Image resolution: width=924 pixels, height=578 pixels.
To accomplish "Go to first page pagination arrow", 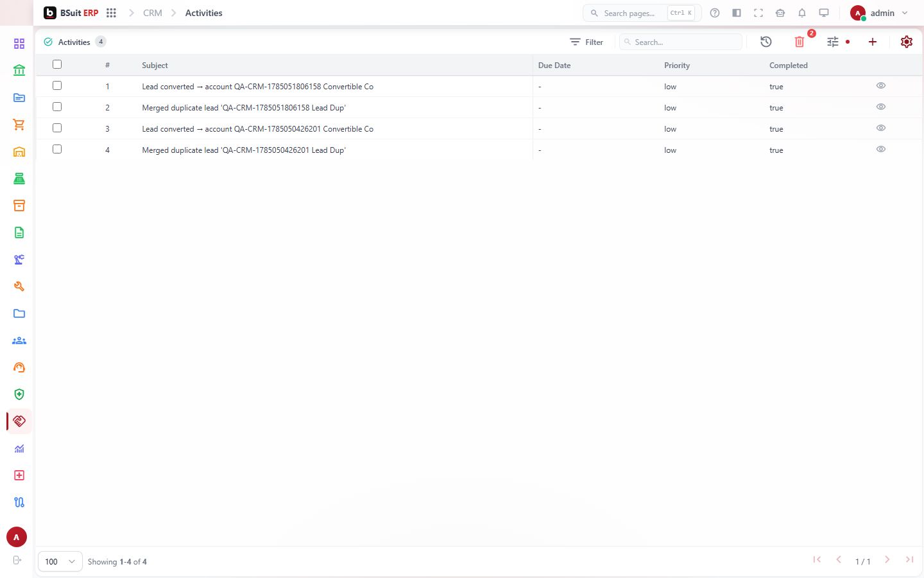I will pyautogui.click(x=817, y=560).
